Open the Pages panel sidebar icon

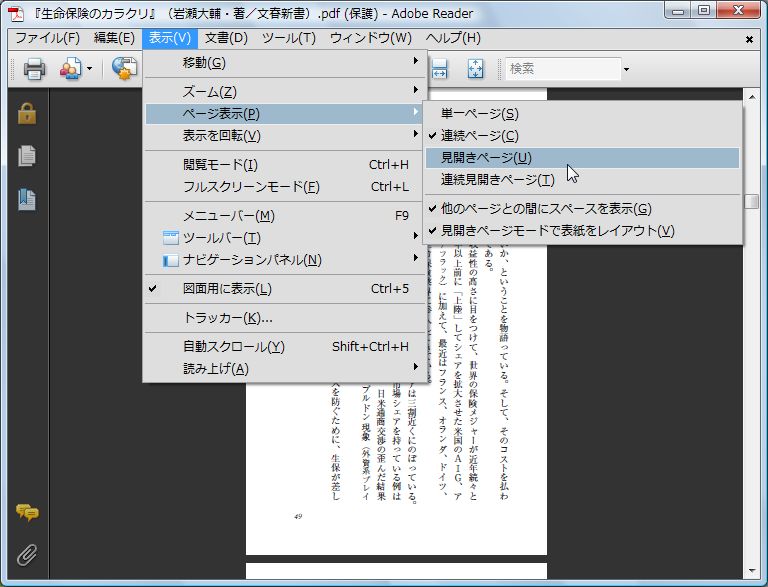[27, 156]
